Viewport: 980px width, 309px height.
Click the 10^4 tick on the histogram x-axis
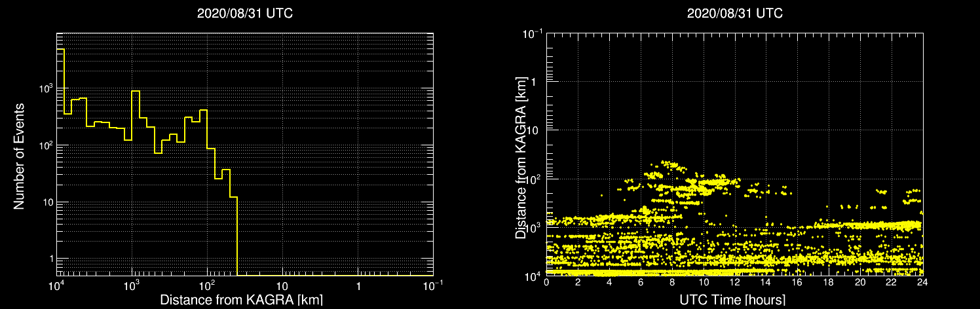[56, 285]
